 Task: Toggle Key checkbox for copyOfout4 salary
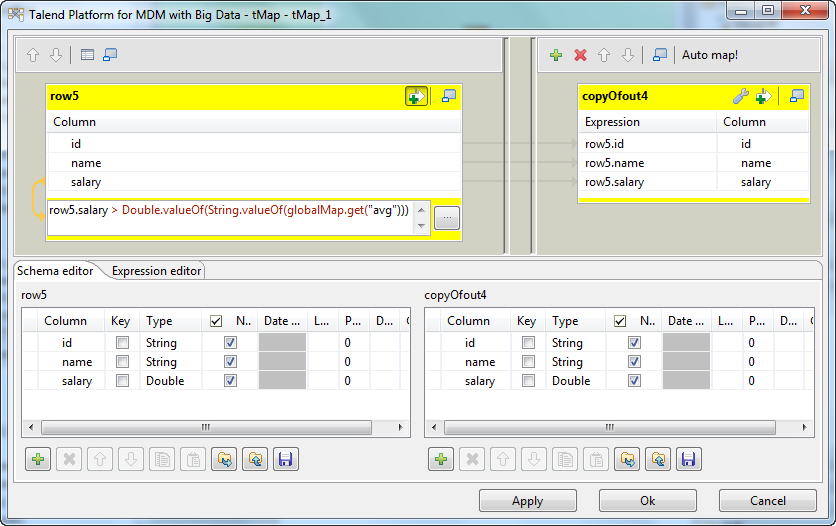tap(528, 381)
